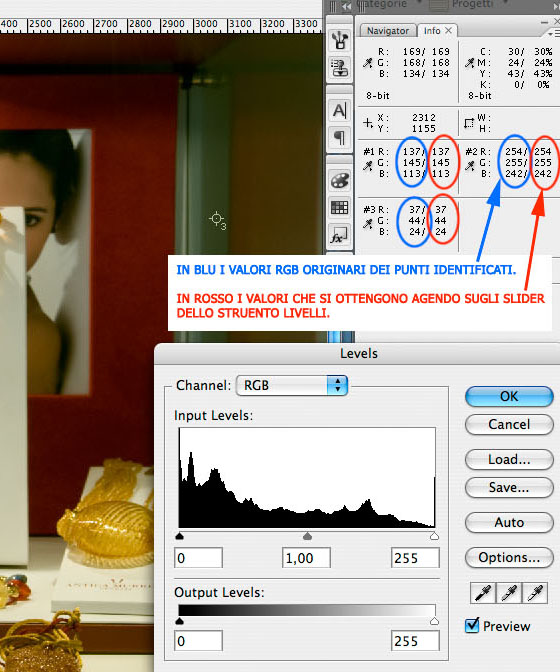Image resolution: width=560 pixels, height=672 pixels.
Task: Click the Auto button in Levels
Action: point(509,522)
